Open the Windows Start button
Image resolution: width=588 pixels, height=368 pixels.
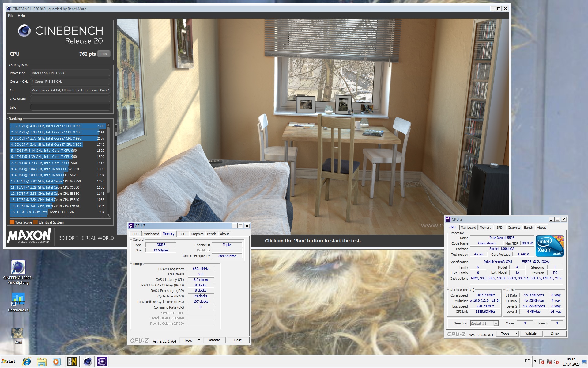click(8, 361)
